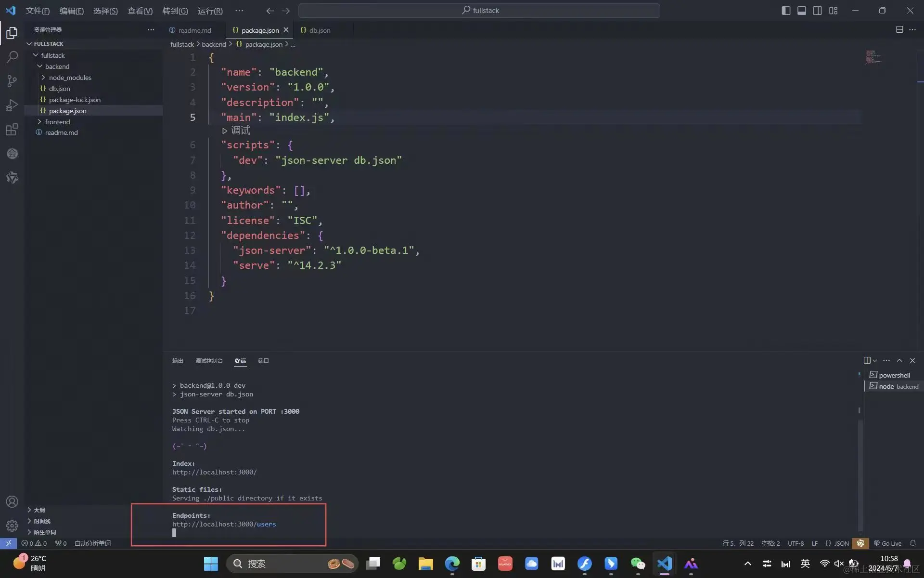Open the Index http://localhost:3000/ link
The height and width of the screenshot is (578, 924).
coord(215,472)
